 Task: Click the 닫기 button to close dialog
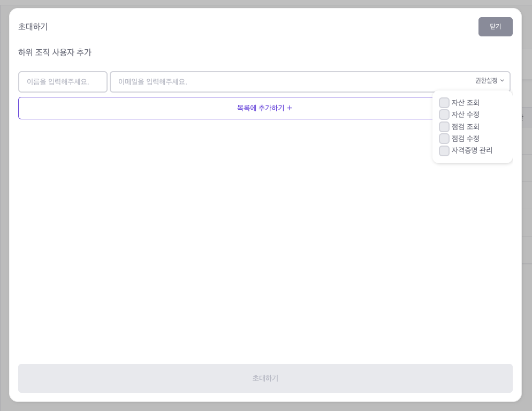click(x=495, y=27)
